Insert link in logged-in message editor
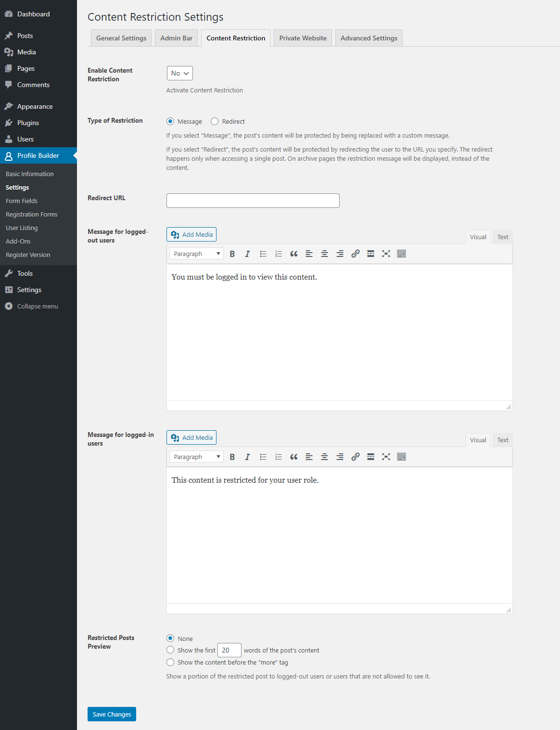 pyautogui.click(x=356, y=457)
